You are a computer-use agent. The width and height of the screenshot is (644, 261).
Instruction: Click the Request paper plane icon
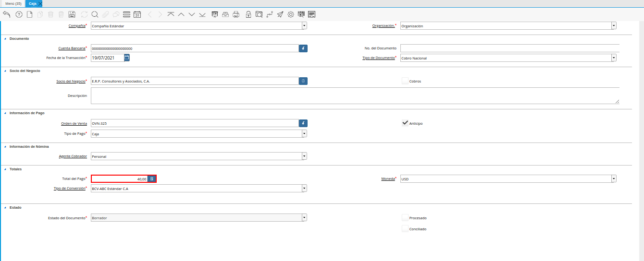click(280, 14)
